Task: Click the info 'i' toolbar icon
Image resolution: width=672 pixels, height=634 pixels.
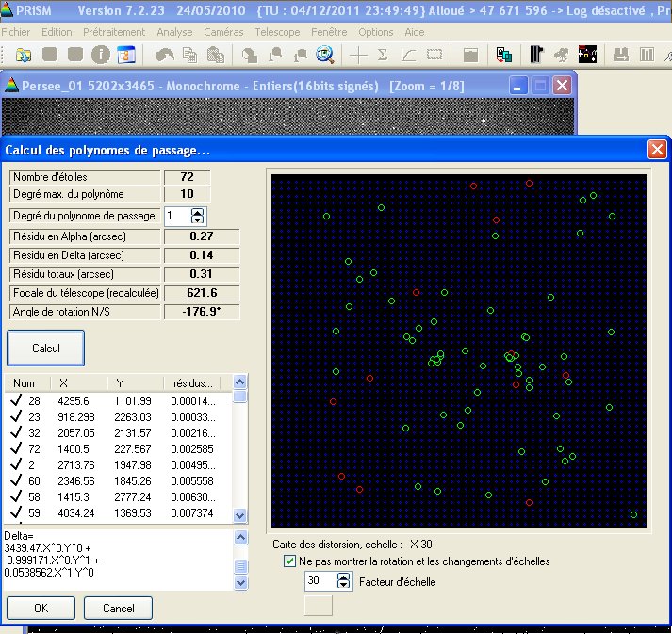Action: tap(101, 55)
